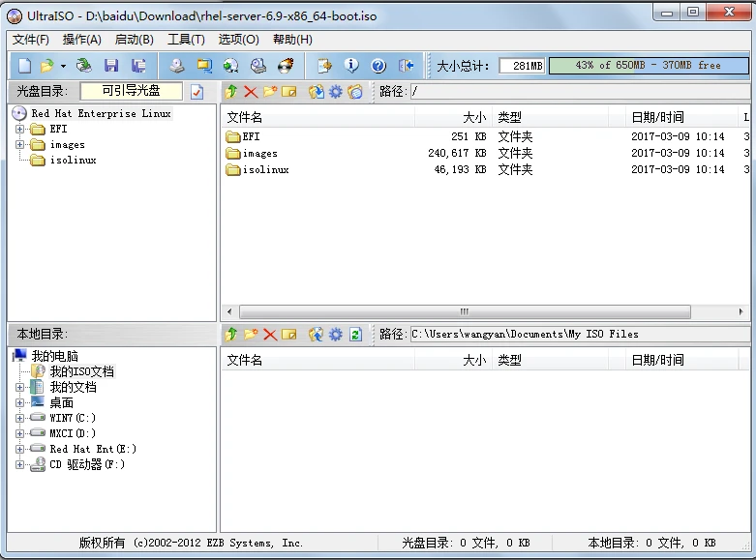Expand the images node in disc tree
Viewport: 756px width, 560px height.
point(19,144)
